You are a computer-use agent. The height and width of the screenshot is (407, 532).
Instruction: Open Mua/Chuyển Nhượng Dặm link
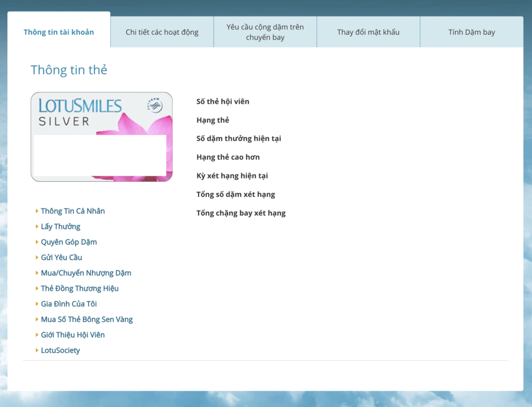point(86,273)
